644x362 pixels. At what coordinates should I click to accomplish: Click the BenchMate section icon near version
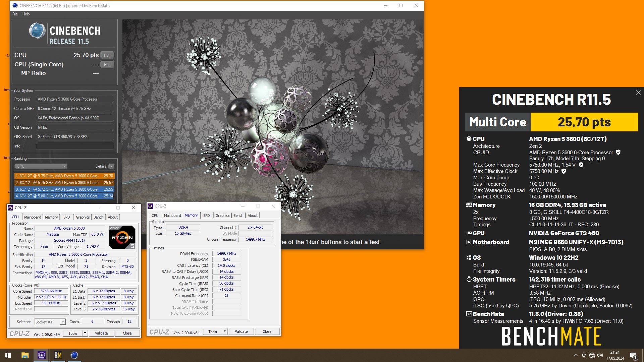[469, 314]
